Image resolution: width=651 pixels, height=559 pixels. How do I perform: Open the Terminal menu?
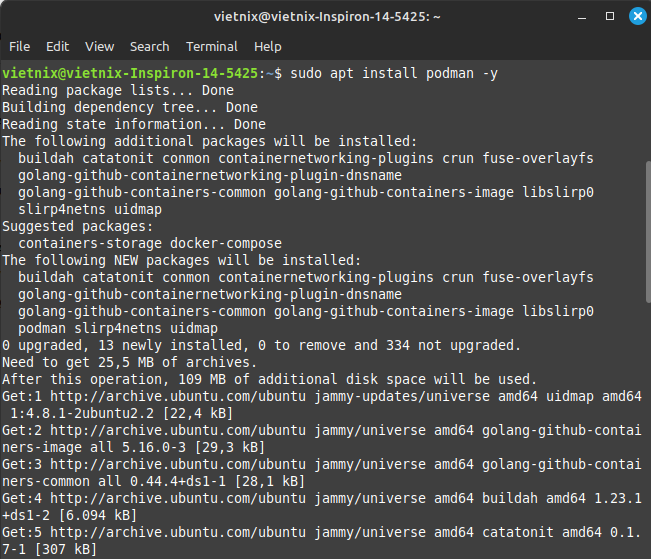coord(212,47)
